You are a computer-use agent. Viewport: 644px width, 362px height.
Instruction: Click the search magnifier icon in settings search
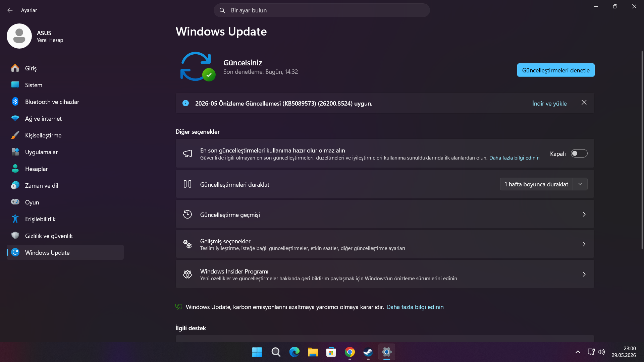222,10
